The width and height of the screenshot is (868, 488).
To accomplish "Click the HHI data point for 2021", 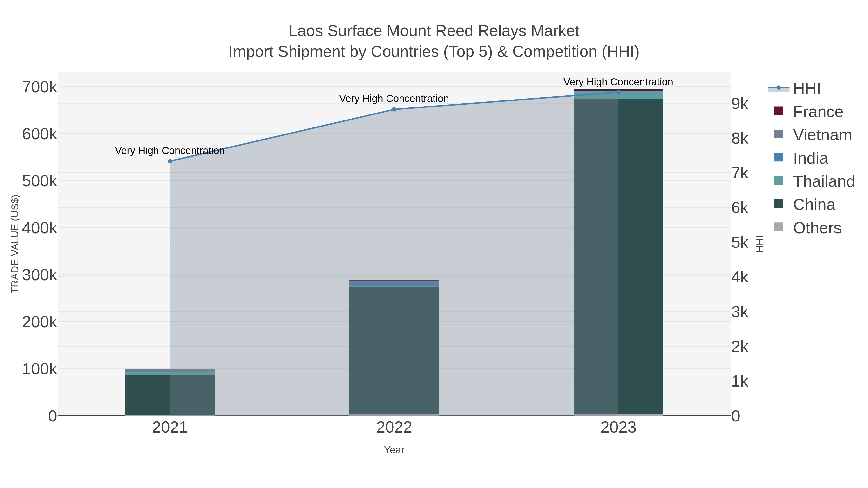I will click(x=170, y=161).
